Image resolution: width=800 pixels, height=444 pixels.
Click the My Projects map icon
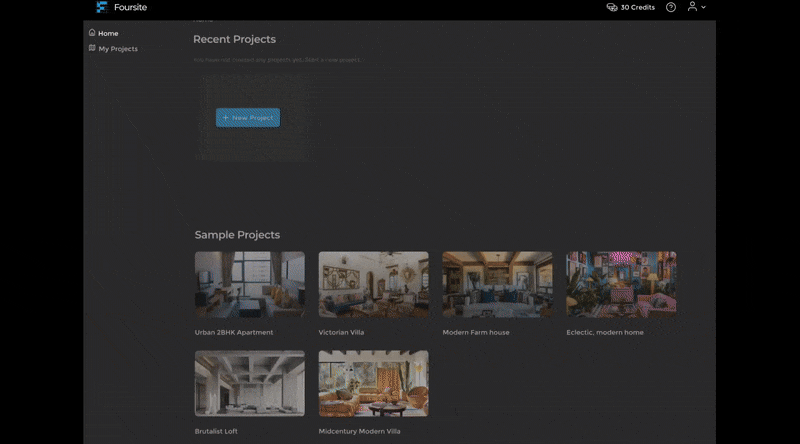pos(92,48)
